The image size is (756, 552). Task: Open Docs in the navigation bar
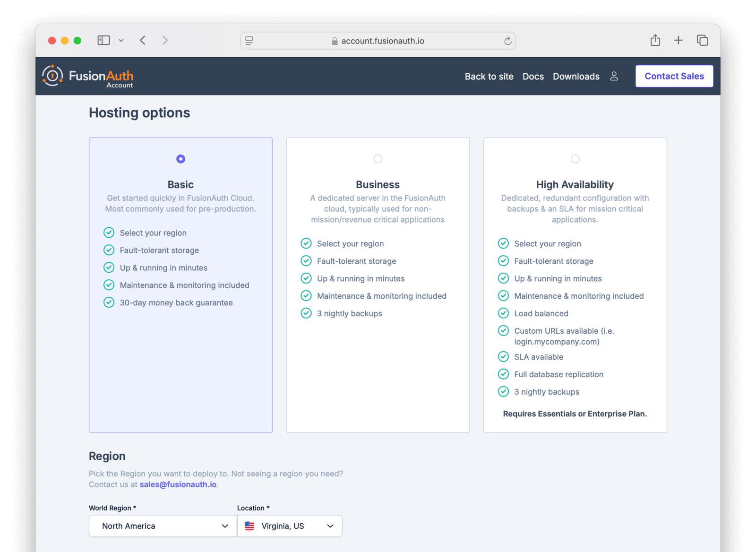pyautogui.click(x=533, y=77)
